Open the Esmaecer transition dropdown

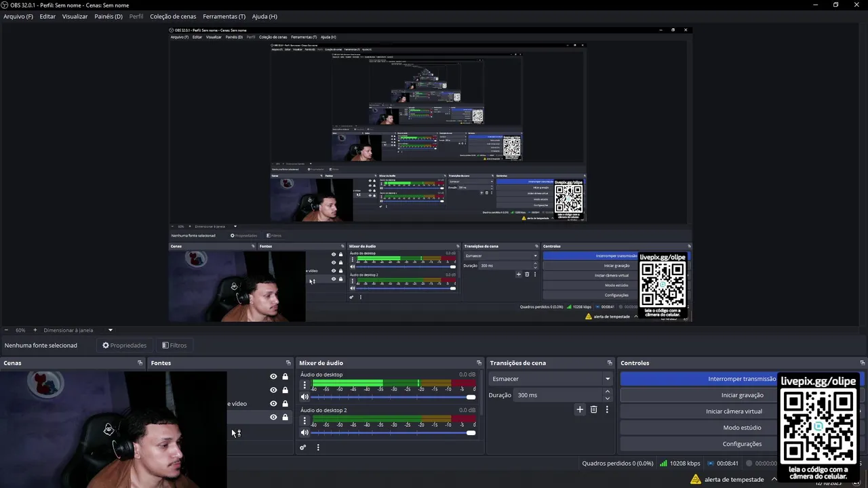tap(550, 379)
